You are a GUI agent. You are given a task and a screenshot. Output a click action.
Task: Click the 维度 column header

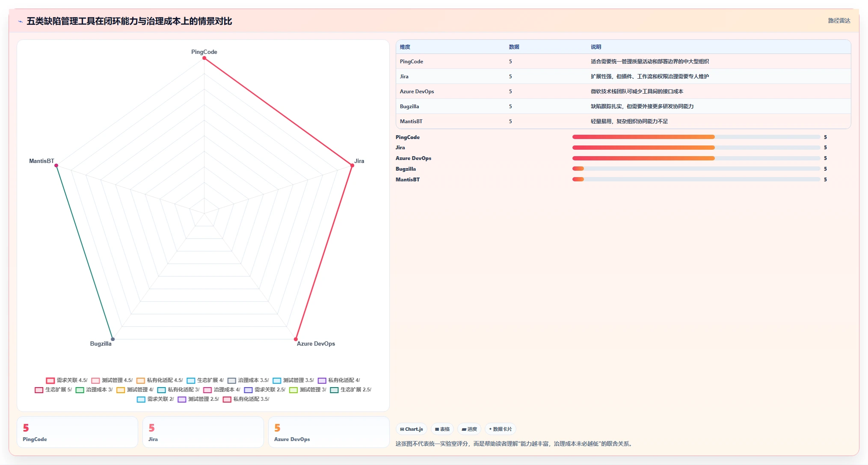coord(405,47)
